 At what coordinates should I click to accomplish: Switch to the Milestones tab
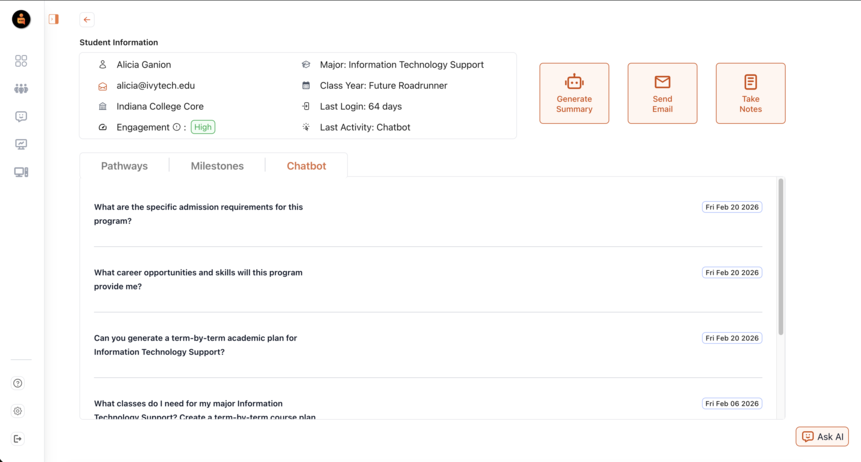coord(217,166)
